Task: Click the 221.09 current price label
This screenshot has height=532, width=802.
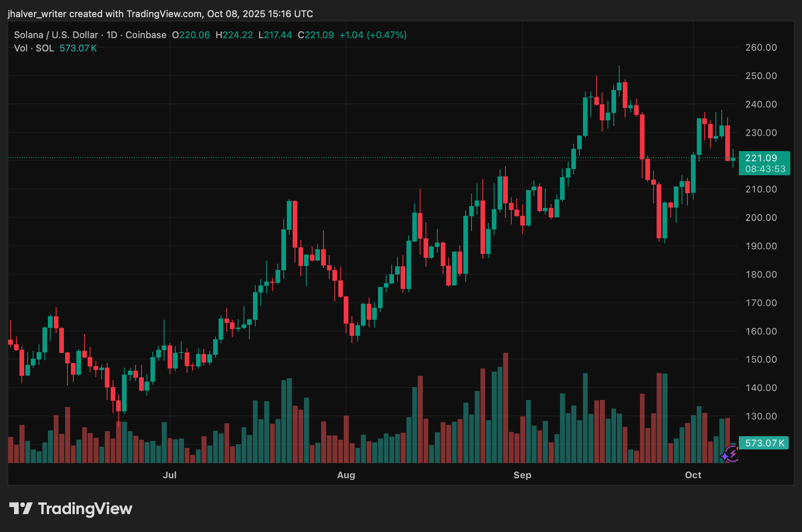Action: pos(761,158)
